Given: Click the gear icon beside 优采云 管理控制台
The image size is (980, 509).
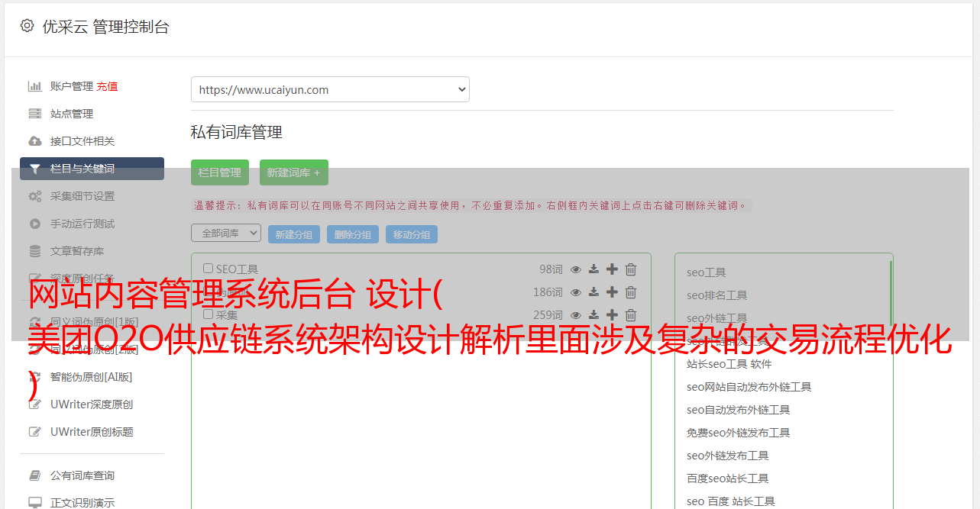Looking at the screenshot, I should coord(27,26).
